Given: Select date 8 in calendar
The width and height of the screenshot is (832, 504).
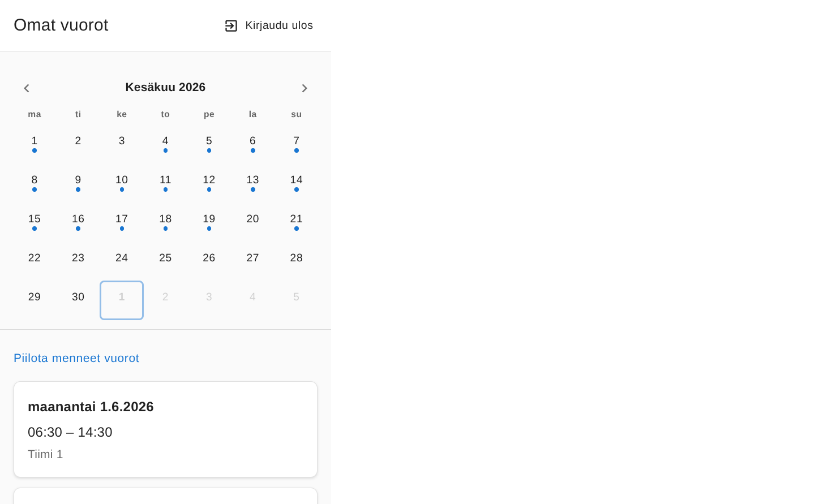Looking at the screenshot, I should tap(35, 183).
